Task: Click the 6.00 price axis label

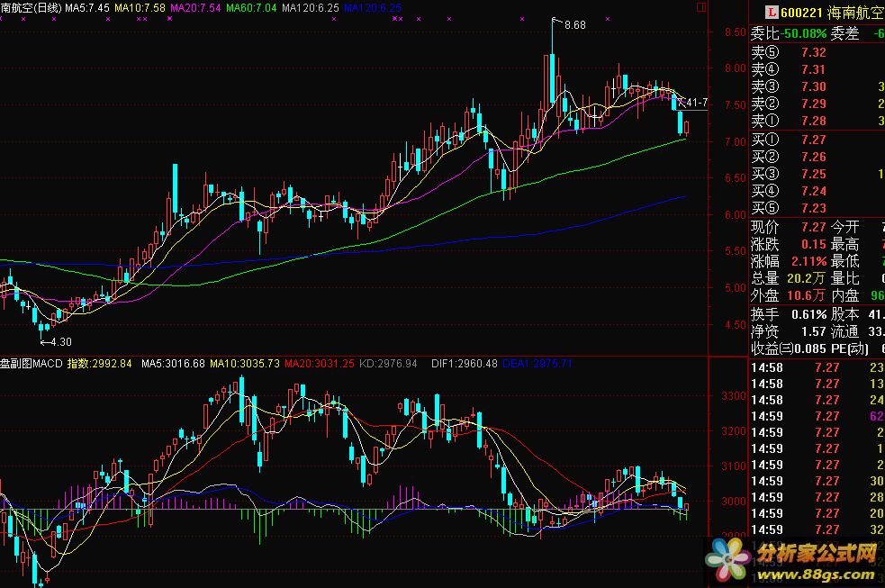Action: coord(735,214)
